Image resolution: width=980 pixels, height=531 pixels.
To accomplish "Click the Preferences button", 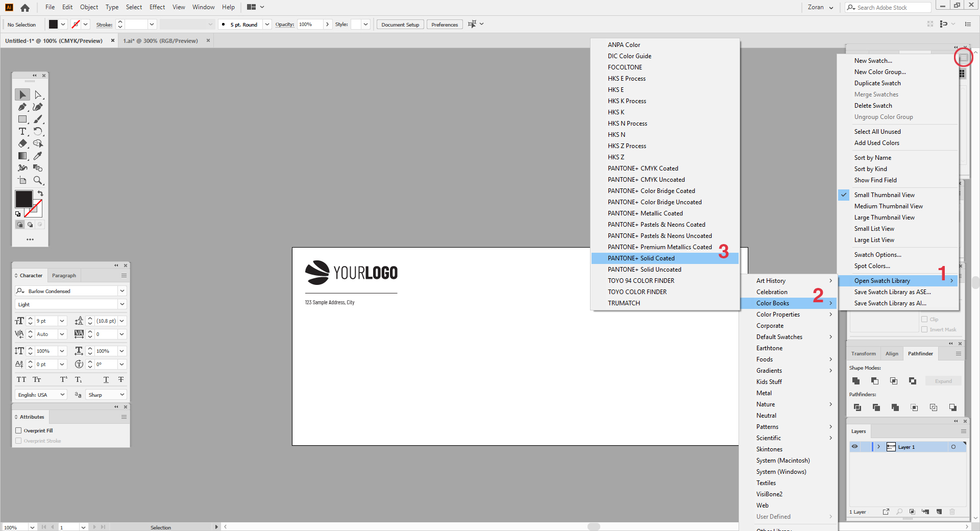I will coord(445,25).
